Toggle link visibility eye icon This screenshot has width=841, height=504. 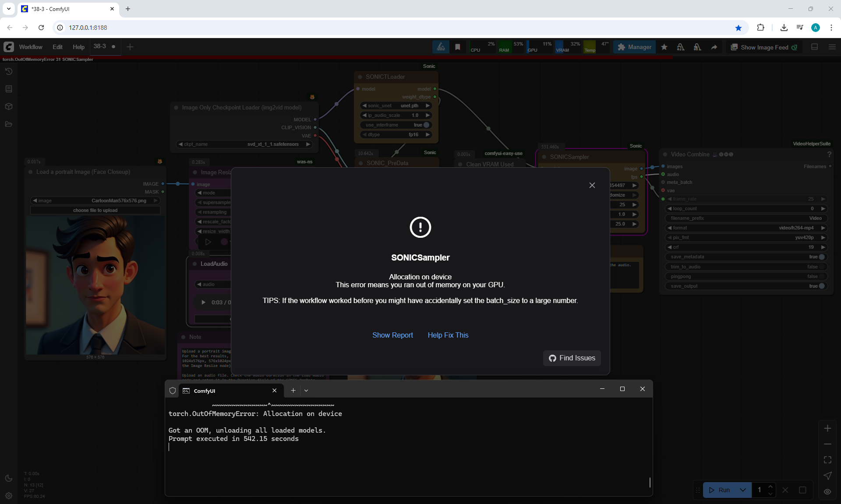pos(827,491)
